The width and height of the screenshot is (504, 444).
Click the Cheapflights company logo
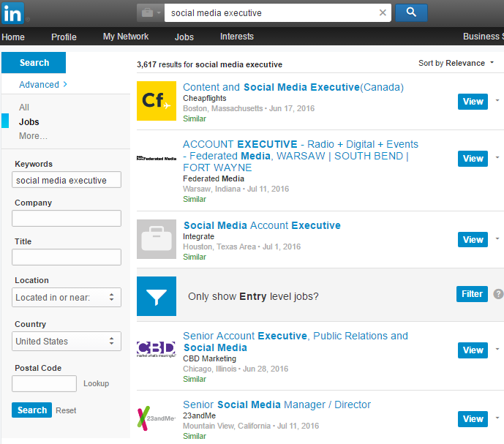(157, 101)
